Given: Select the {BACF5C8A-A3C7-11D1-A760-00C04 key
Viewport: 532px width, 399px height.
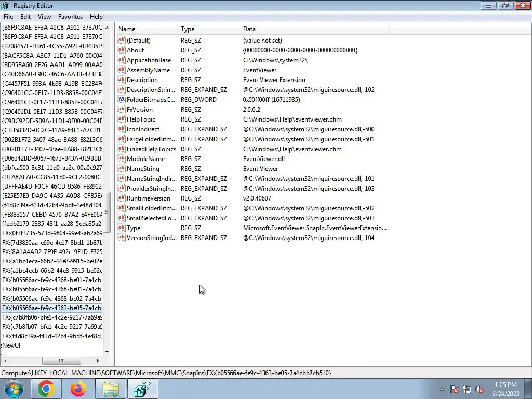Looking at the screenshot, I should click(x=52, y=55).
